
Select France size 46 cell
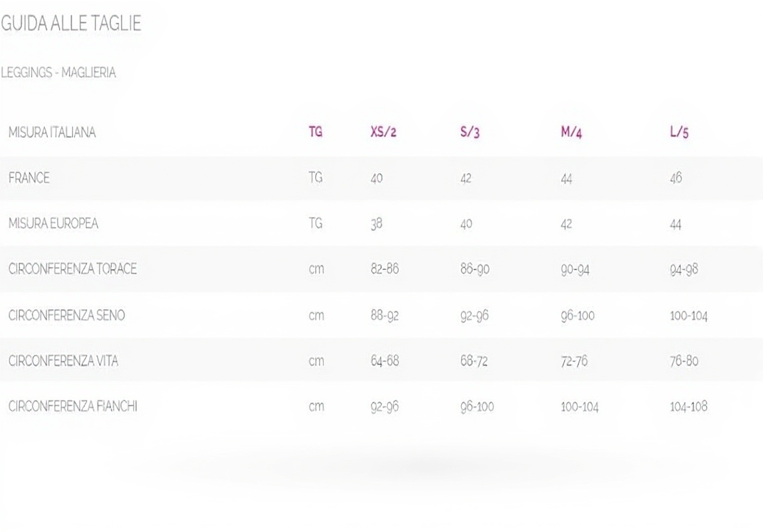(676, 179)
